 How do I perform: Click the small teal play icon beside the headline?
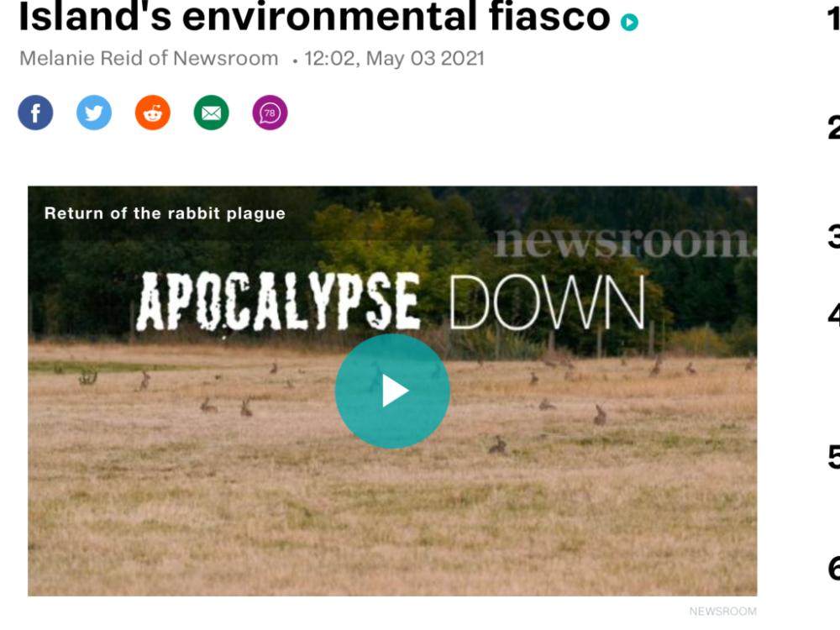point(629,22)
